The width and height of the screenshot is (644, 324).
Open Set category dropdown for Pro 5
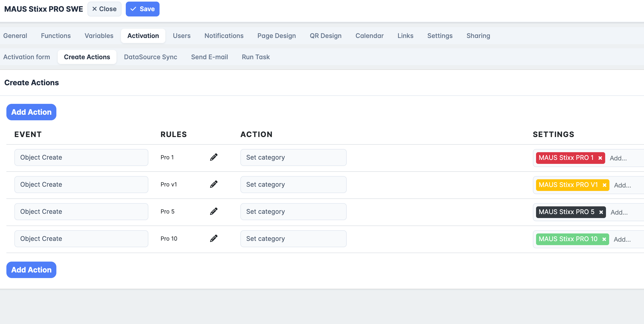pos(293,212)
